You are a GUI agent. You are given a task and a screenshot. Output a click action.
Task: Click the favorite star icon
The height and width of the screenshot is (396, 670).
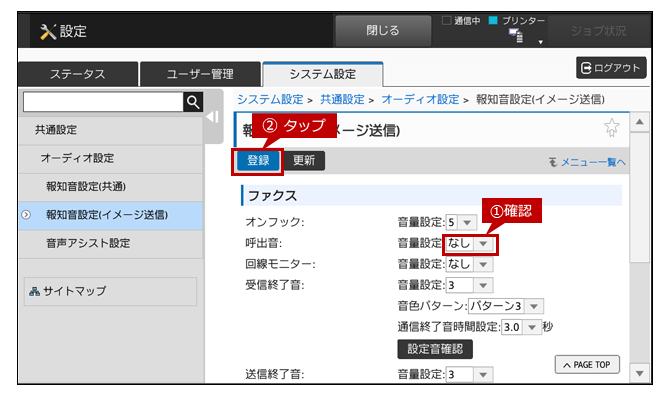pyautogui.click(x=611, y=127)
